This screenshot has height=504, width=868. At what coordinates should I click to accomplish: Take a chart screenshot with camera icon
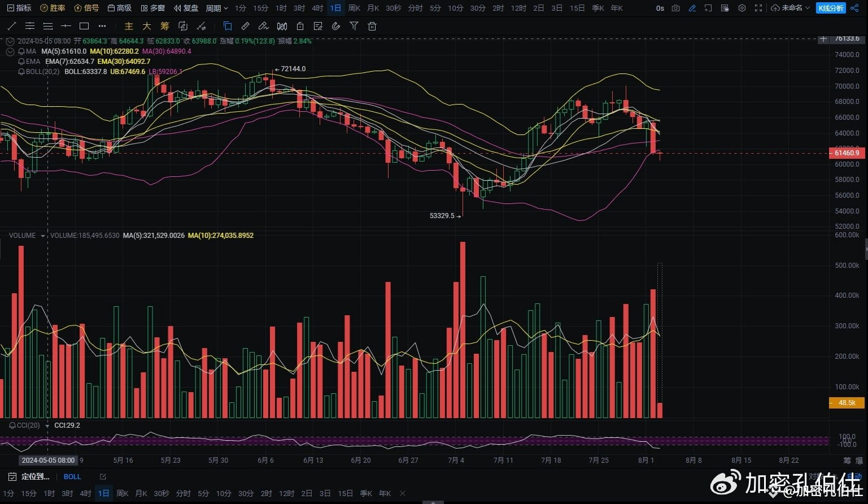[x=676, y=8]
